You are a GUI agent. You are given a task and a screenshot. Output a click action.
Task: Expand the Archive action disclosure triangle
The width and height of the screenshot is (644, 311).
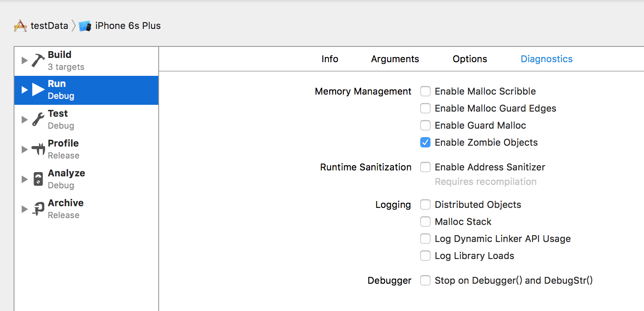(x=25, y=209)
